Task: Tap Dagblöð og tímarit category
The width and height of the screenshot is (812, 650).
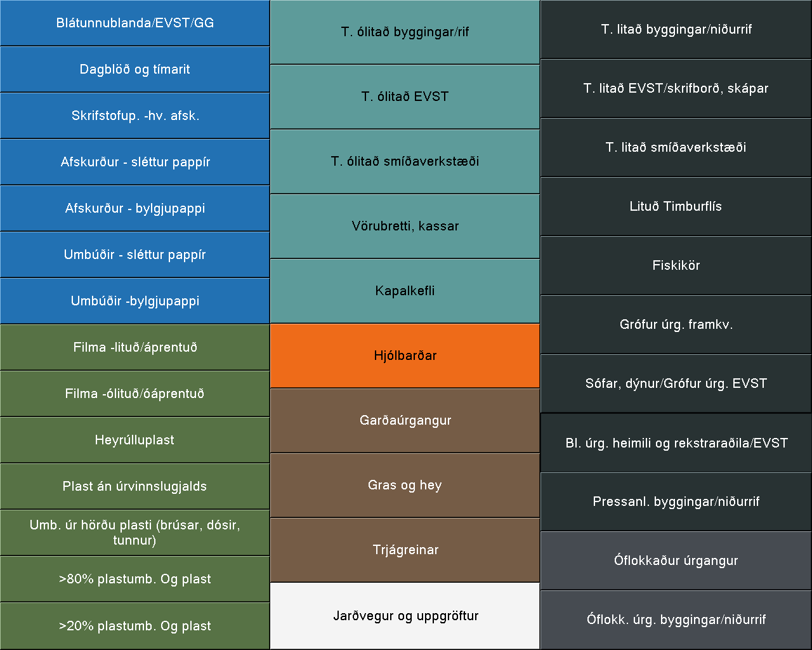Action: 134,69
